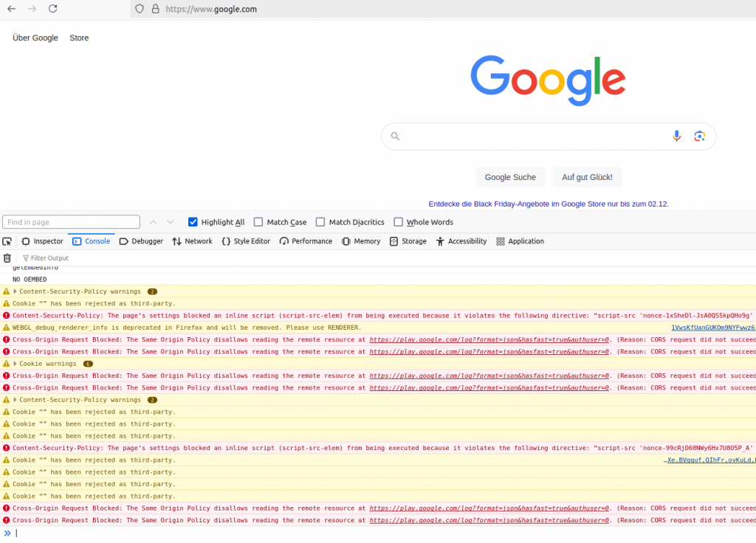
Task: Click the trash icon to clear console
Action: click(x=7, y=258)
